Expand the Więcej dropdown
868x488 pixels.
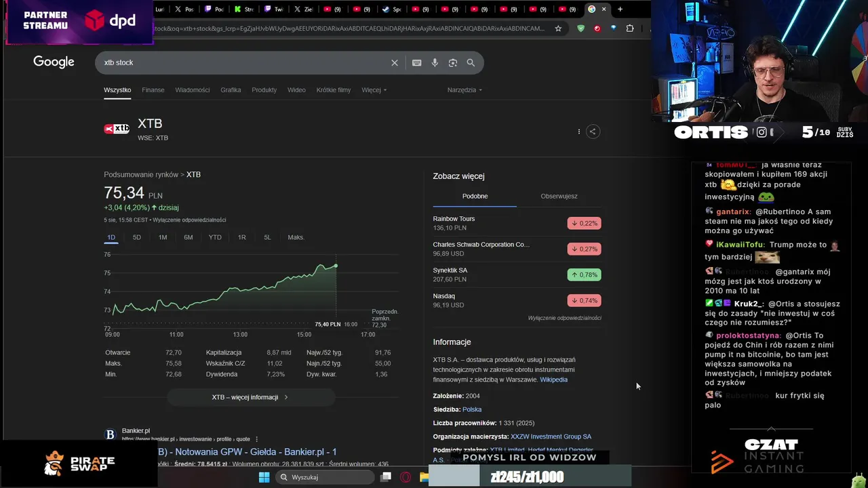click(x=374, y=89)
